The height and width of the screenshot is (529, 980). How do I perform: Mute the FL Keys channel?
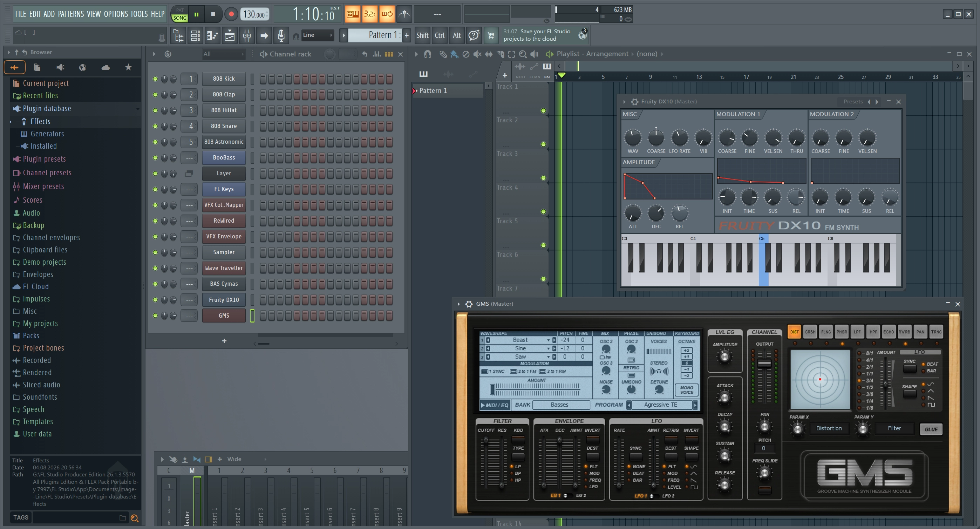(155, 189)
